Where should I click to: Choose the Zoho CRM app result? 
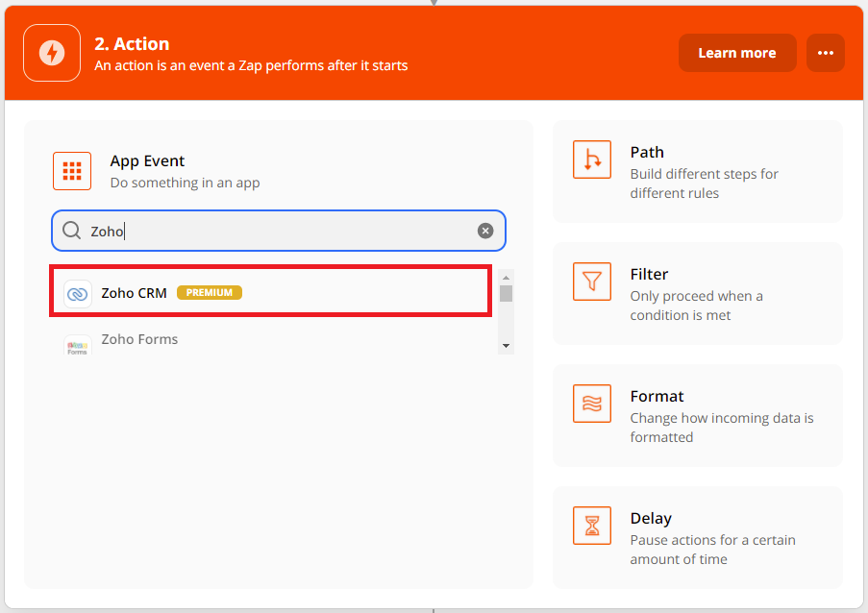[x=271, y=291]
